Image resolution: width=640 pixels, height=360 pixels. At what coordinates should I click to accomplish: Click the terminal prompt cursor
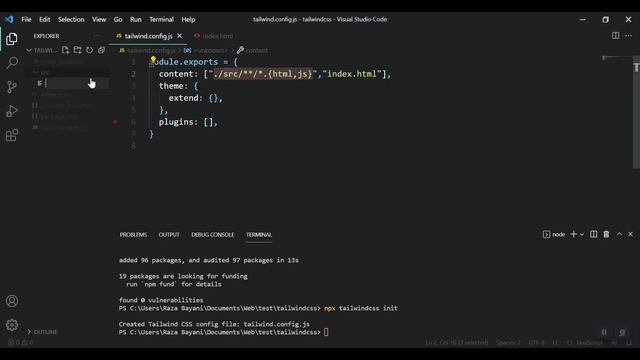(x=326, y=332)
